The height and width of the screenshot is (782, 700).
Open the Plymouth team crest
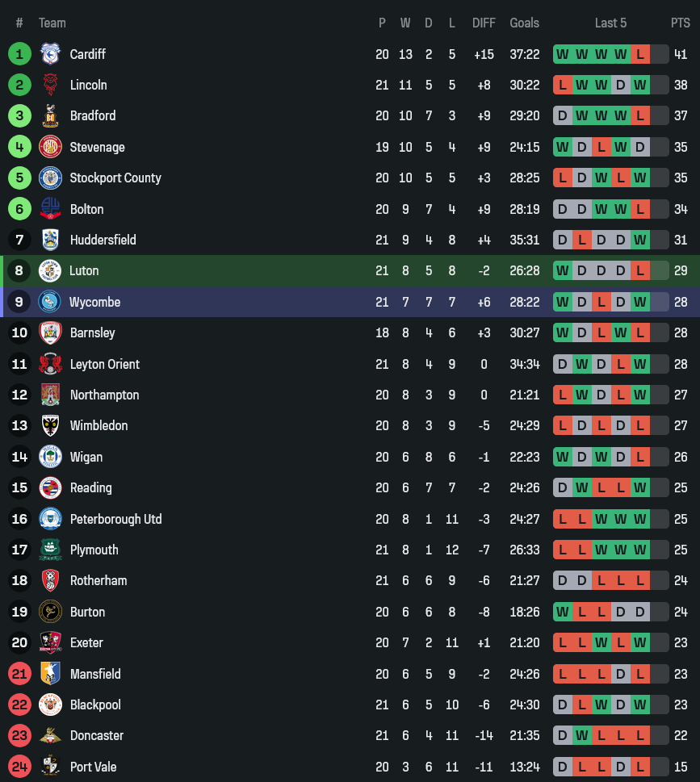50,550
